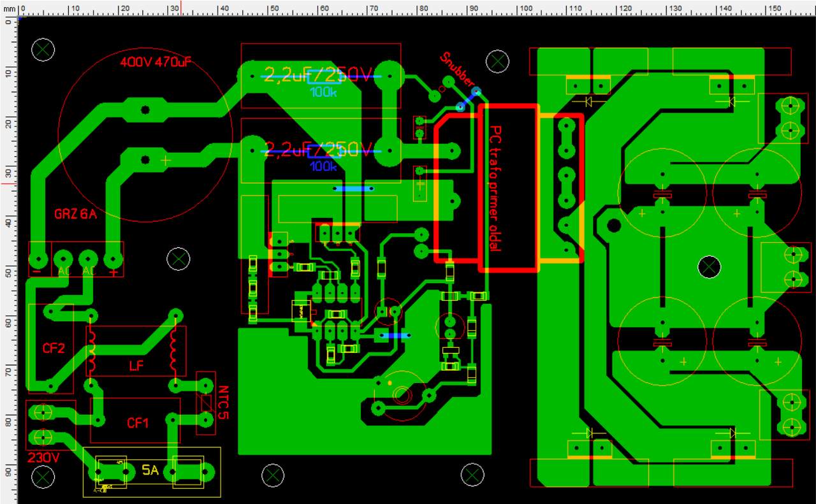Select the 400V 470uF capacitor label
Viewport: 816px width, 504px height.
point(156,62)
